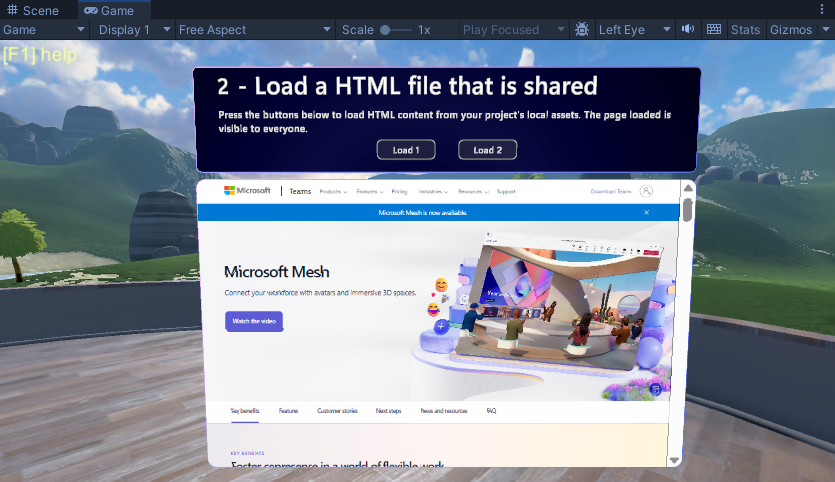
Task: Click the Microsoft Mesh hero image
Action: 543,315
